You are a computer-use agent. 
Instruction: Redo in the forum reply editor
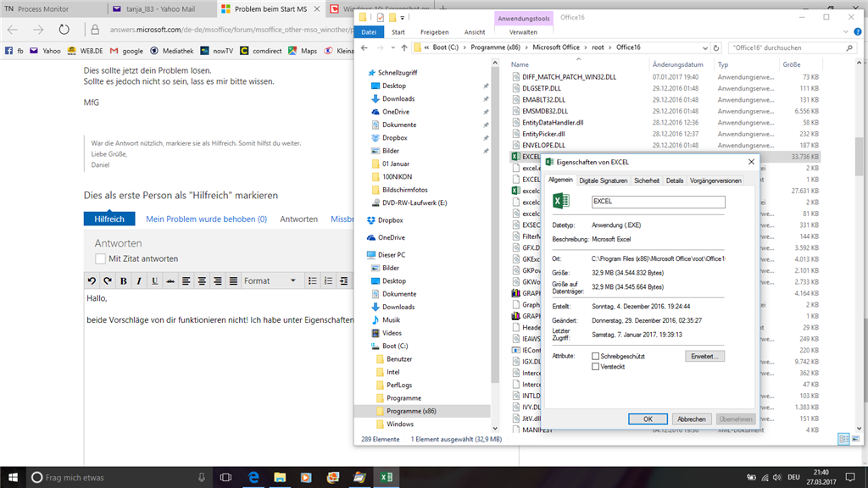(x=108, y=281)
